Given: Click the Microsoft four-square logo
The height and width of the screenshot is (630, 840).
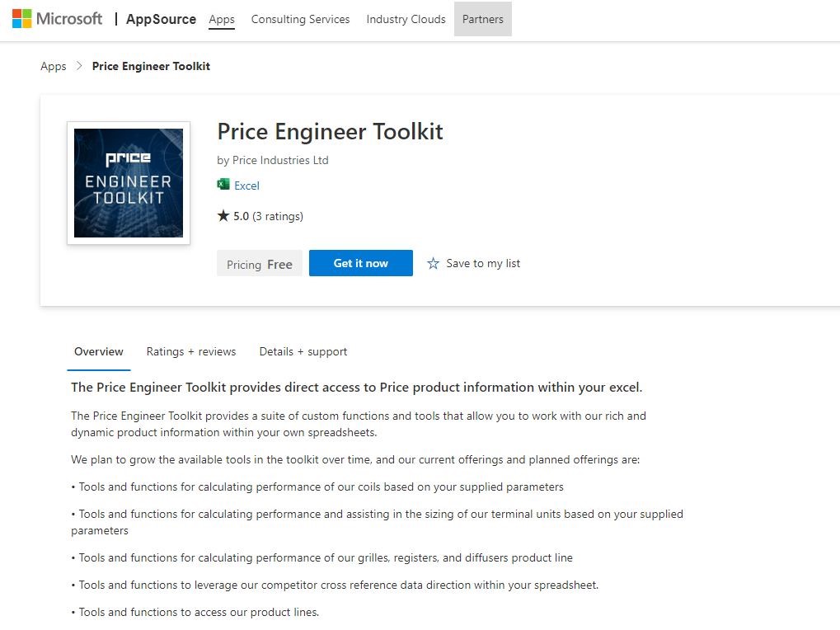Looking at the screenshot, I should [22, 18].
